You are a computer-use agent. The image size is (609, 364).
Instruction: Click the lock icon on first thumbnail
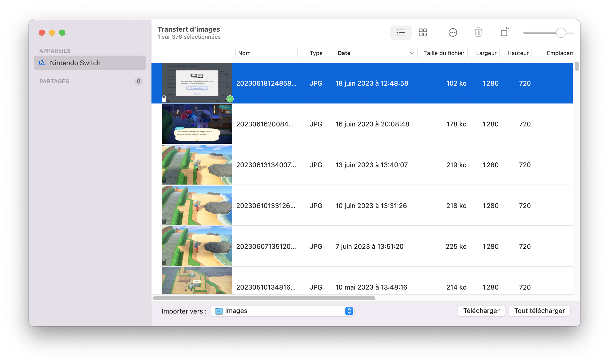[164, 99]
